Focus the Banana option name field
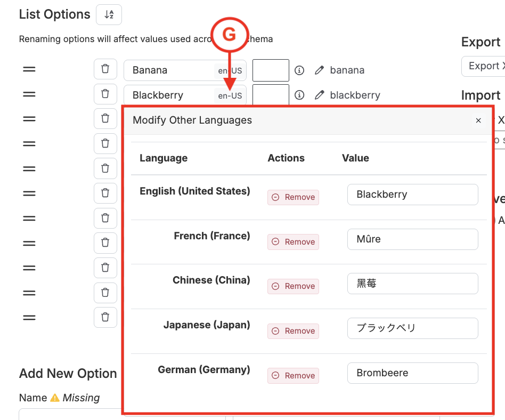The height and width of the screenshot is (420, 505). click(170, 70)
